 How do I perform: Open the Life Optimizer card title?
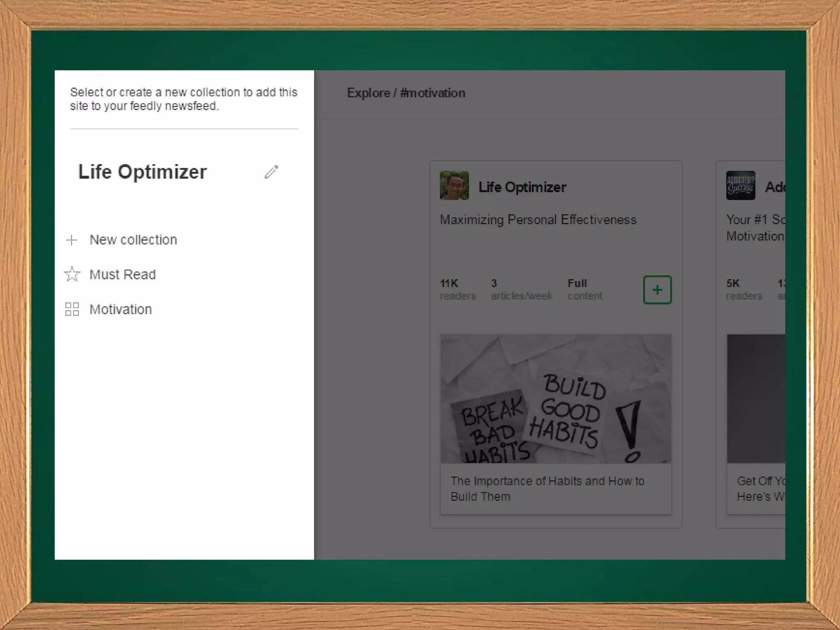point(522,187)
